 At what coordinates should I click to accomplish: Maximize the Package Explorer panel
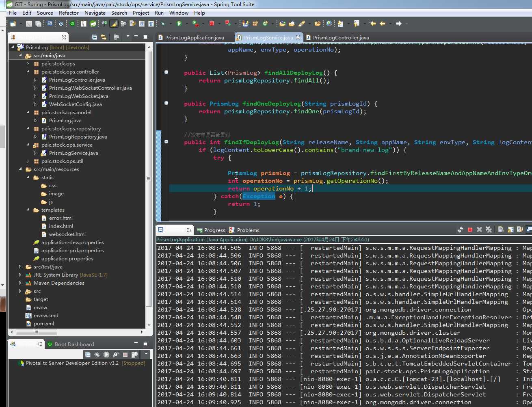(x=145, y=37)
